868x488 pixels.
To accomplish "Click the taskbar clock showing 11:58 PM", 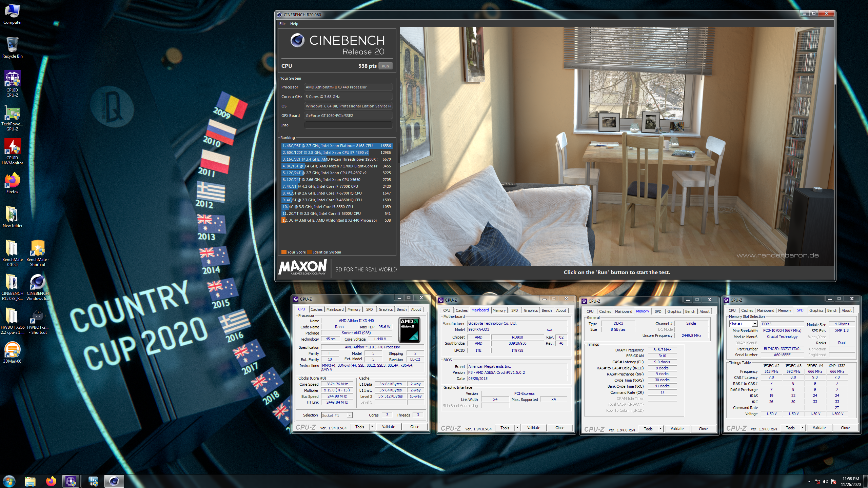I will [x=850, y=482].
